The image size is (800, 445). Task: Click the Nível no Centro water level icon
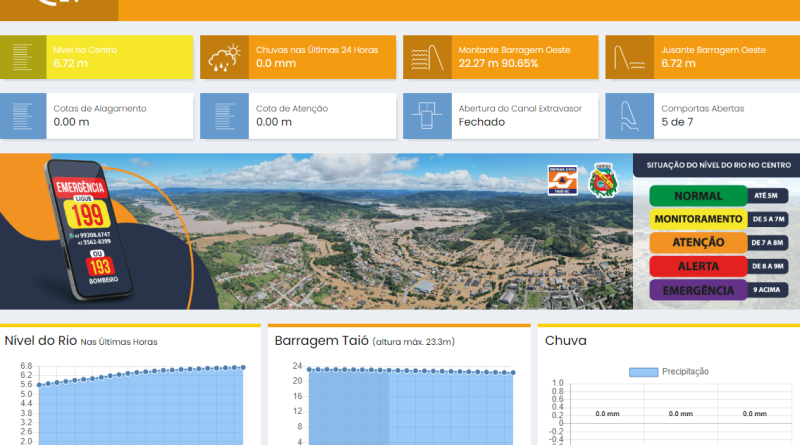pos(23,57)
